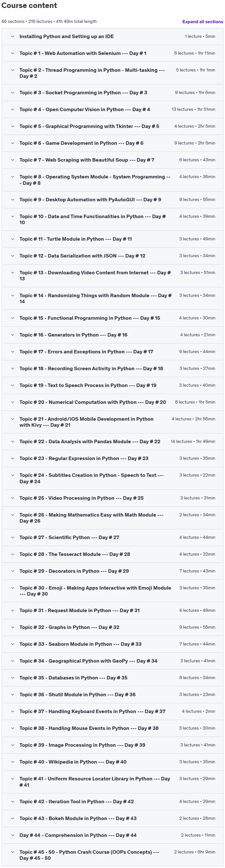Expand Topic # 45 - 50 Python Crash Course row
The height and width of the screenshot is (868, 225).
[x=112, y=855]
